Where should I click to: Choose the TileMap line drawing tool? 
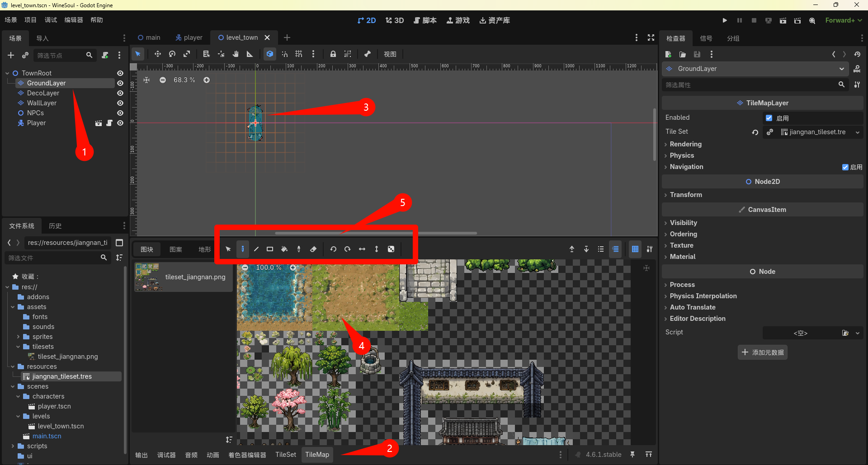(x=256, y=249)
